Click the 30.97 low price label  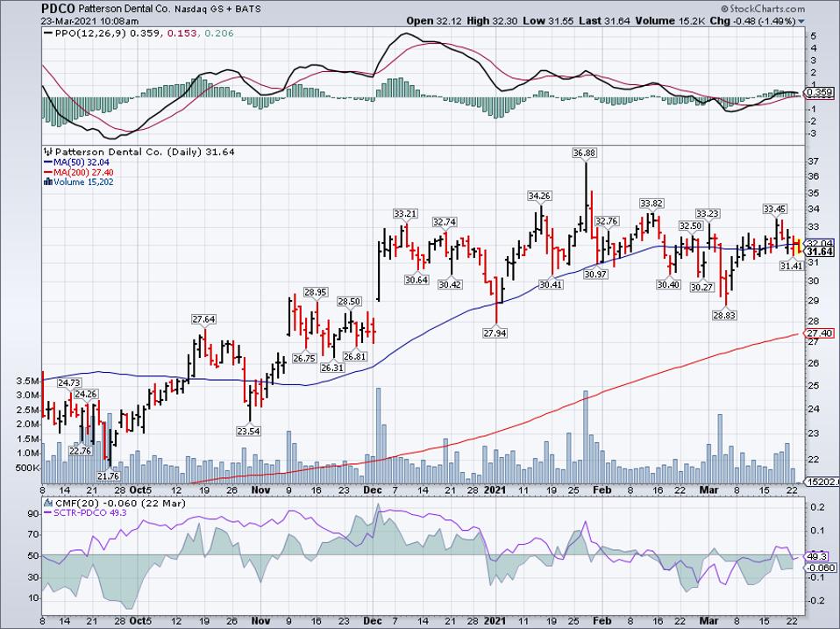point(595,275)
